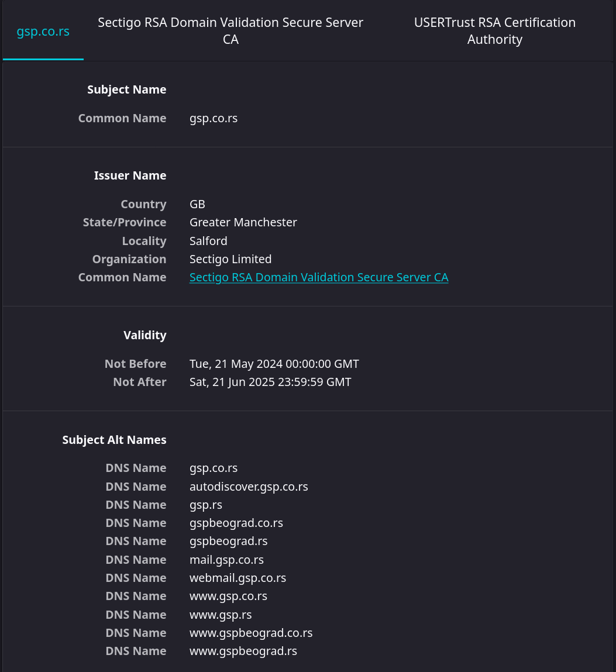Click the first DNS Name entry gsp.co.rs
Screen dimensions: 616x672
214,468
